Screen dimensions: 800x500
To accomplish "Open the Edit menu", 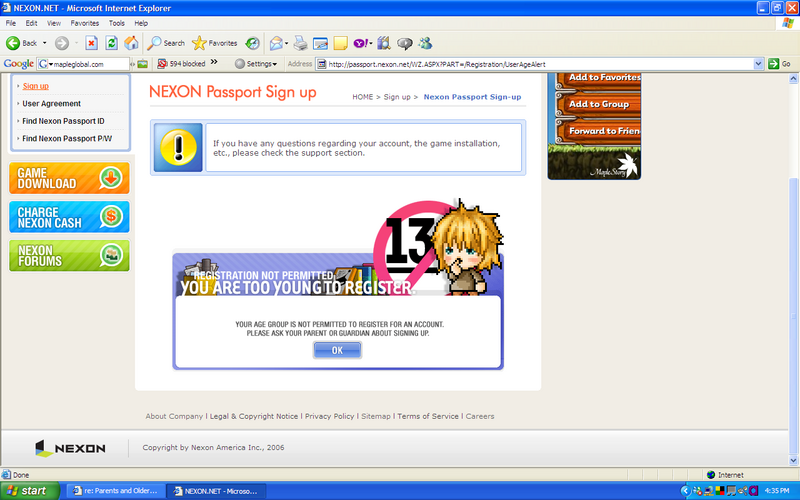I will pyautogui.click(x=32, y=23).
